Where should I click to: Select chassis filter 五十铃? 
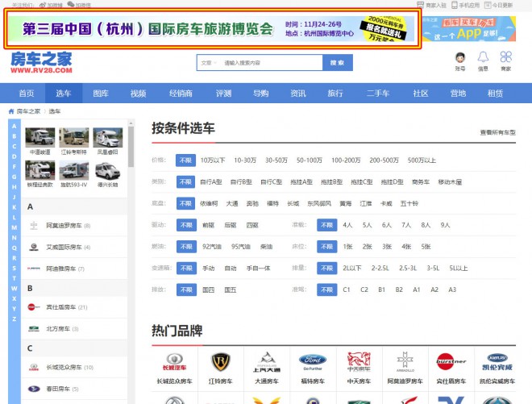(409, 203)
